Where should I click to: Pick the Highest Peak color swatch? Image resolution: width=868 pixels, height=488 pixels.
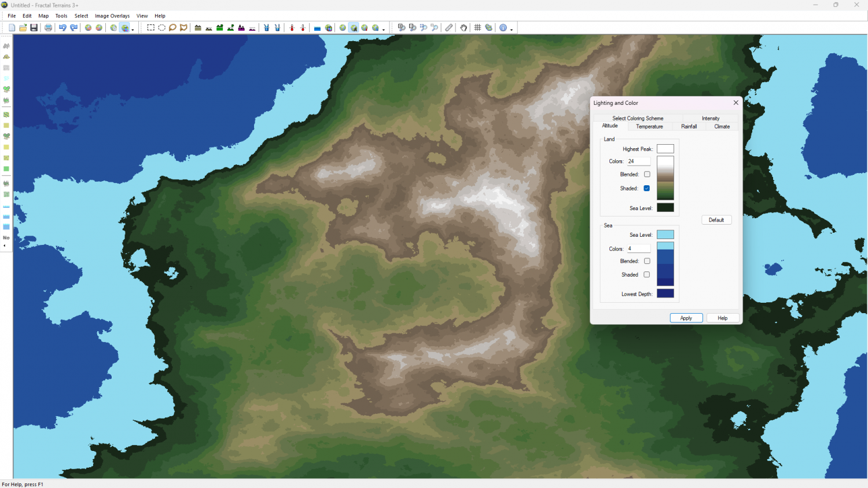pos(665,149)
